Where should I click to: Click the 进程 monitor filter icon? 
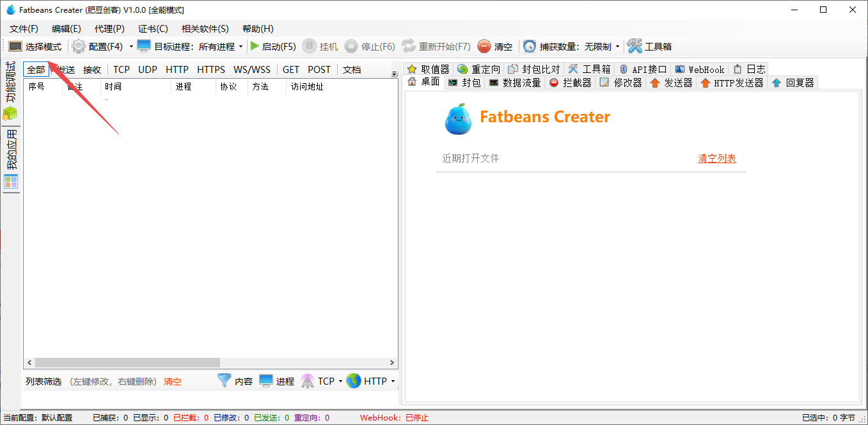(x=266, y=381)
